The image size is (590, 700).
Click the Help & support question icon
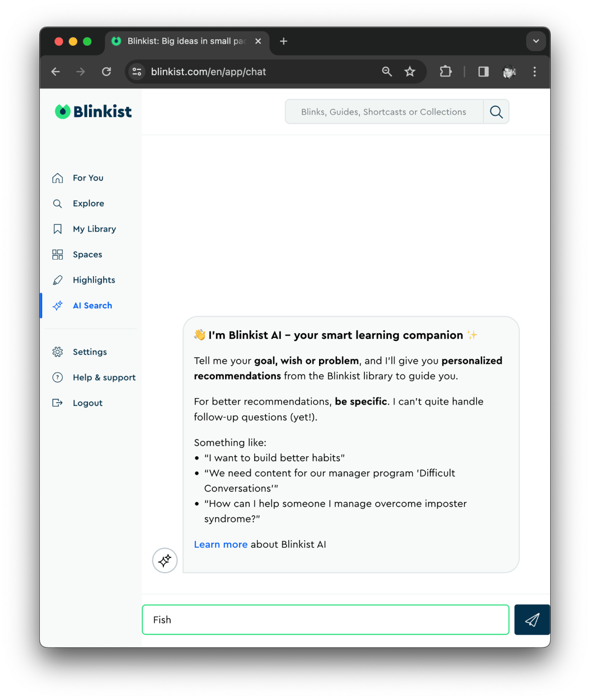coord(58,378)
